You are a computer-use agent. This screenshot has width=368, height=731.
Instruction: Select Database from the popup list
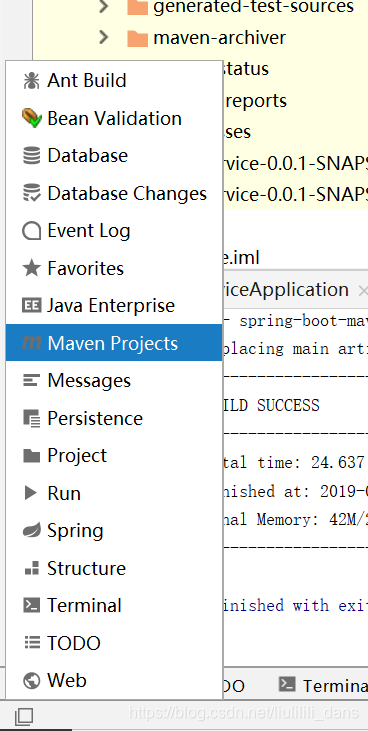click(x=114, y=156)
